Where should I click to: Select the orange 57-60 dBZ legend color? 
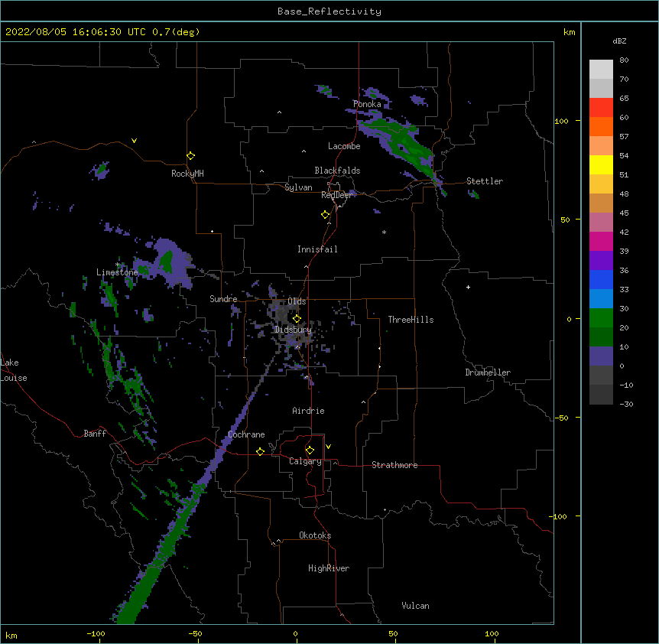601,126
